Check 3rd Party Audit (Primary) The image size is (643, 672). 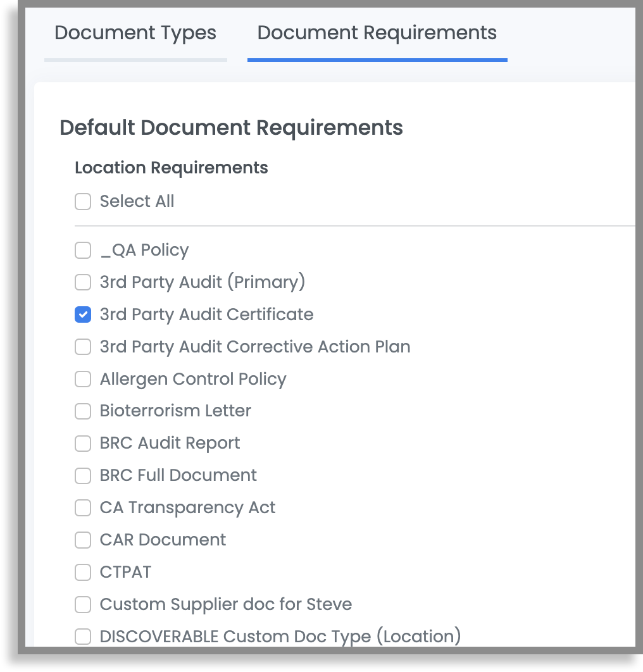[x=82, y=282]
